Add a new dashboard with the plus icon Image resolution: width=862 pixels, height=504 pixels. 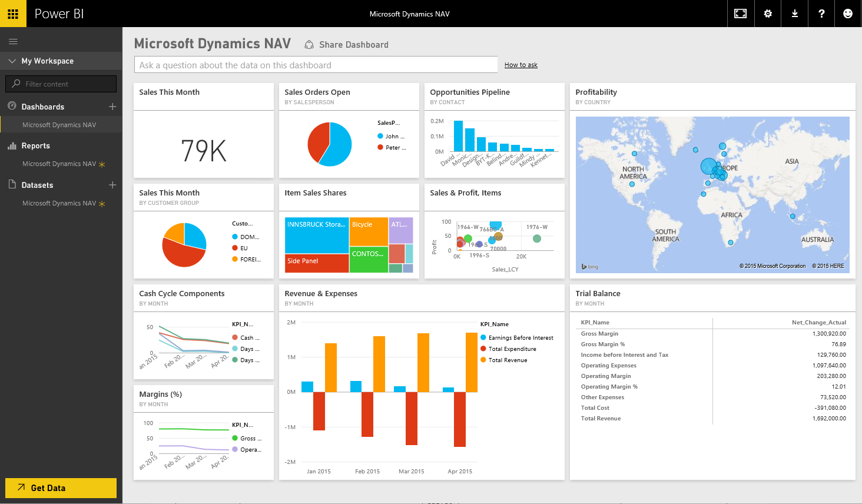[111, 106]
